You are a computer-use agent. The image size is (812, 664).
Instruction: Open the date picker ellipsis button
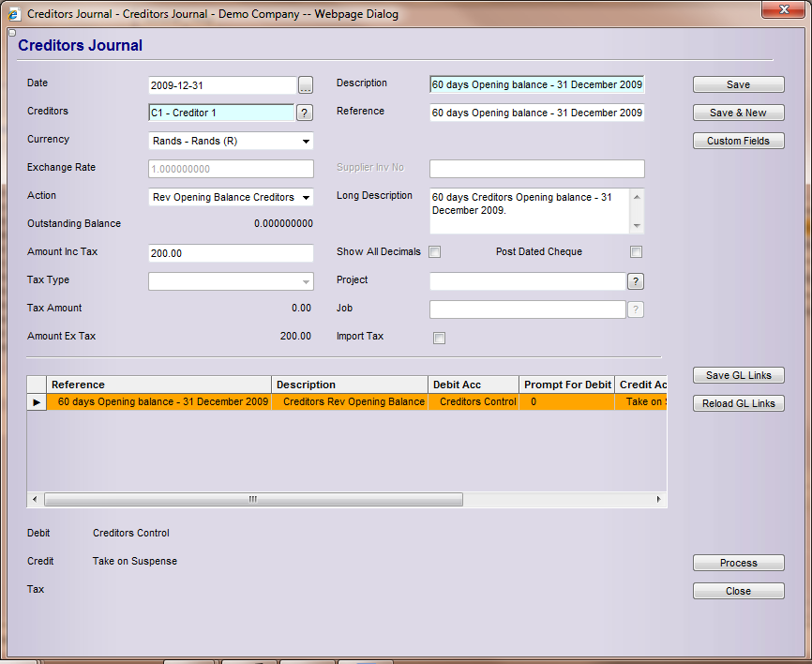pos(306,85)
